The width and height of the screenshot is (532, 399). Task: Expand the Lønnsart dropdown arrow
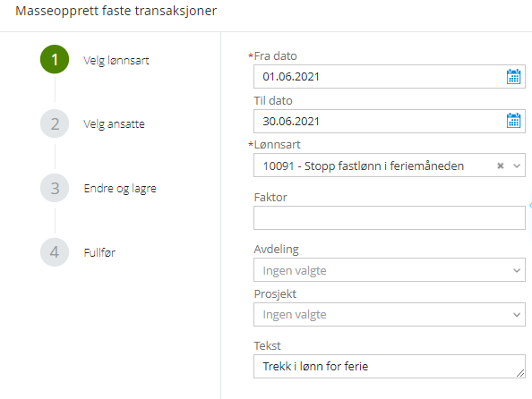coord(517,166)
